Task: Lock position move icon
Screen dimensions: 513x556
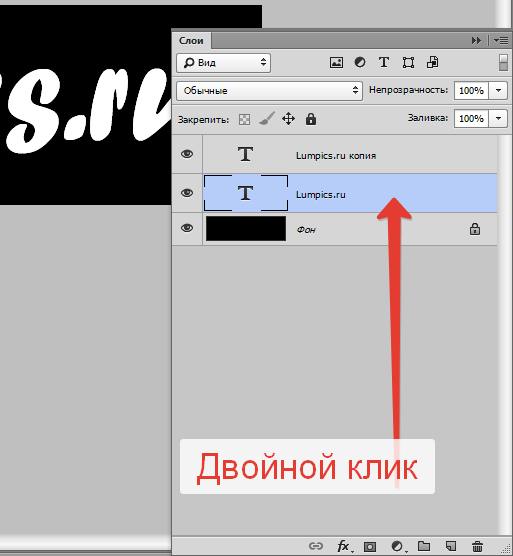Action: tap(289, 119)
